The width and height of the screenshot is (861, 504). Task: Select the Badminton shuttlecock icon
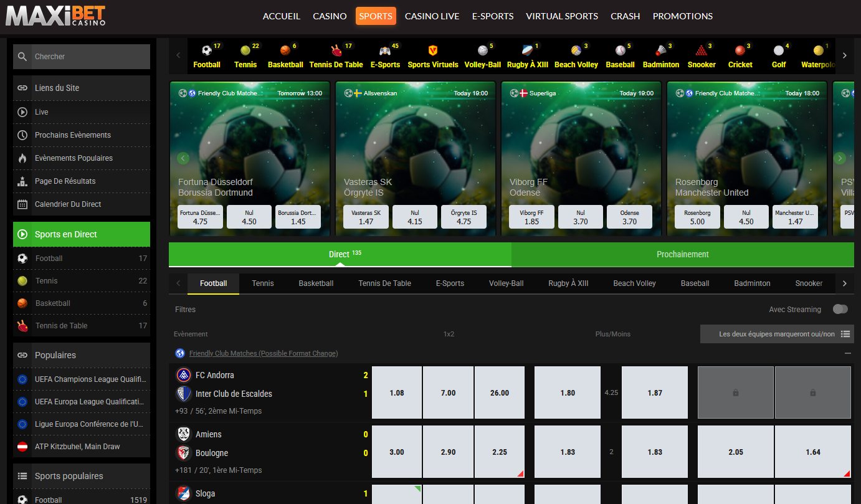(x=661, y=50)
